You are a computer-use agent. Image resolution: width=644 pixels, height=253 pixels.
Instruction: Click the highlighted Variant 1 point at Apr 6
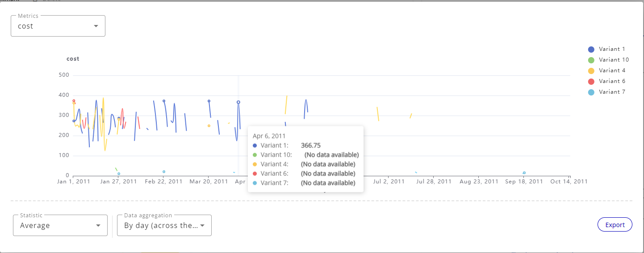pos(238,102)
